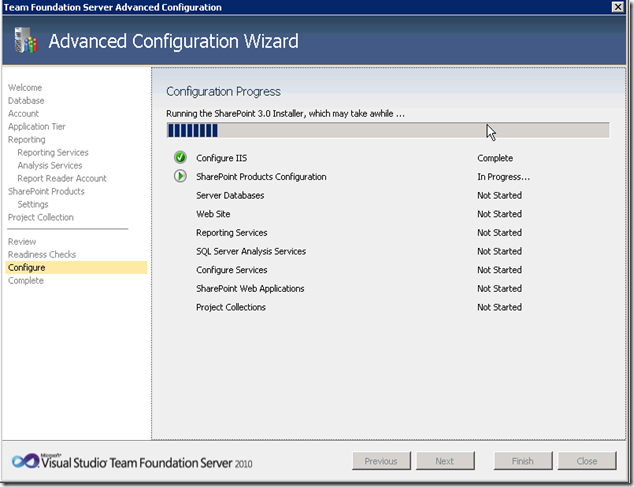This screenshot has height=487, width=634.
Task: Click the Previous button
Action: point(381,461)
